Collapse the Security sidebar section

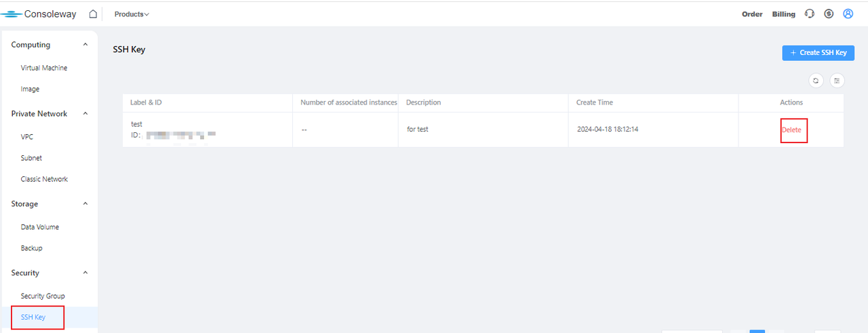click(x=85, y=273)
